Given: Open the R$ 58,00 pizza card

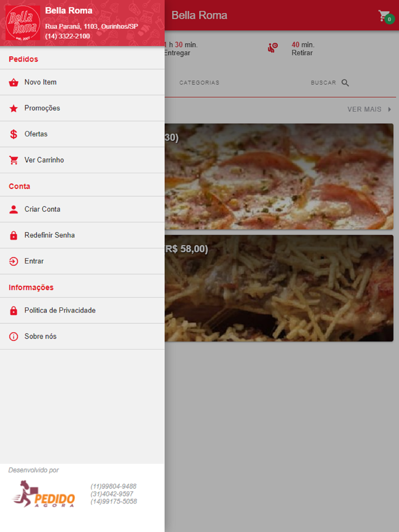Looking at the screenshot, I should point(279,288).
